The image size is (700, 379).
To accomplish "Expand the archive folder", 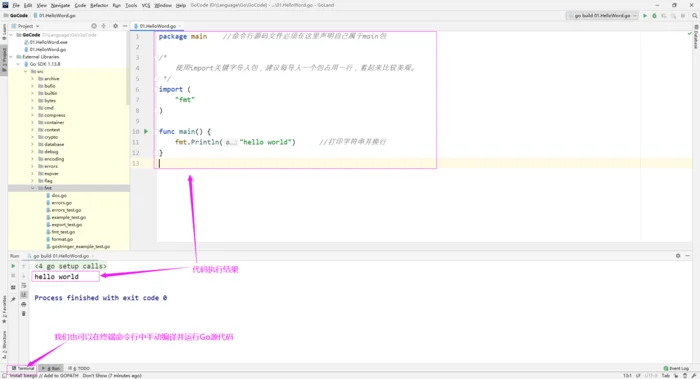I will (x=32, y=79).
